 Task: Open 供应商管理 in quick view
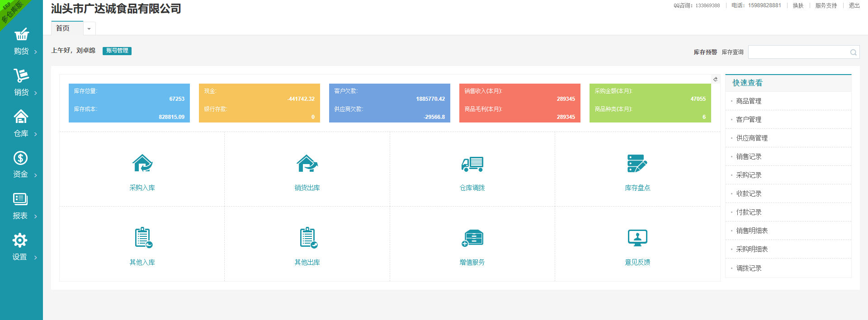tap(752, 138)
